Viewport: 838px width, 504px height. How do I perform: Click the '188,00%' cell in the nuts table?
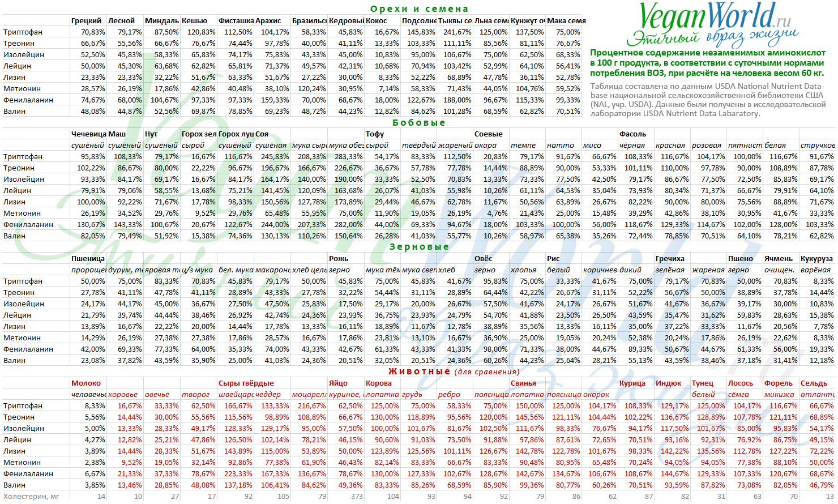(457, 100)
